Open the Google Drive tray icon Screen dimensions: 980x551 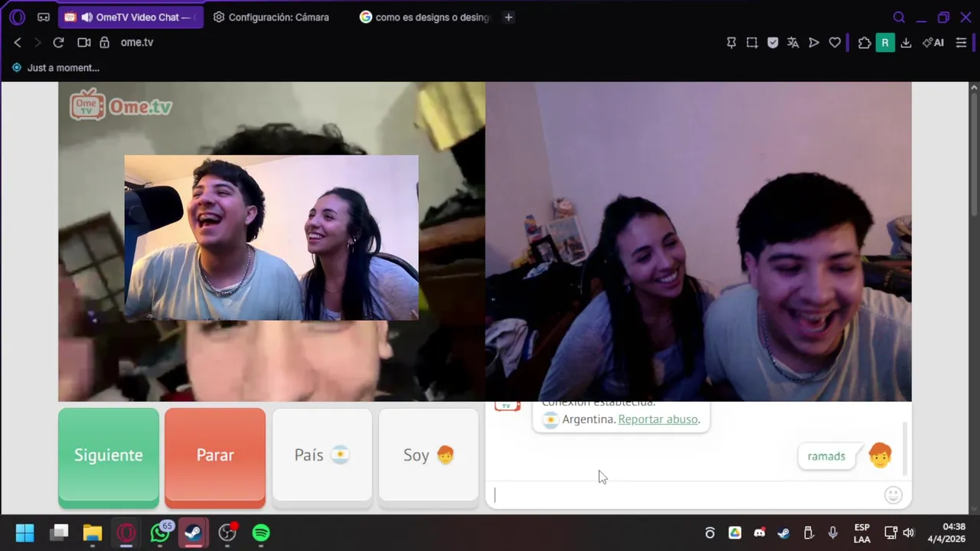[x=735, y=533]
